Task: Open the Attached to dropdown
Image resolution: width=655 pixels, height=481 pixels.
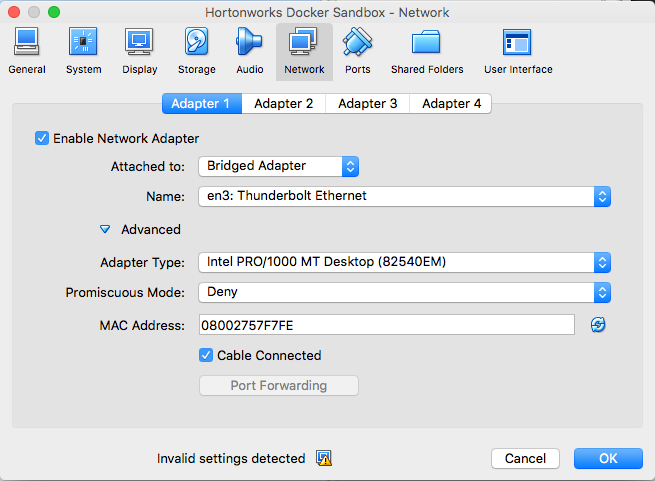Action: [x=279, y=166]
